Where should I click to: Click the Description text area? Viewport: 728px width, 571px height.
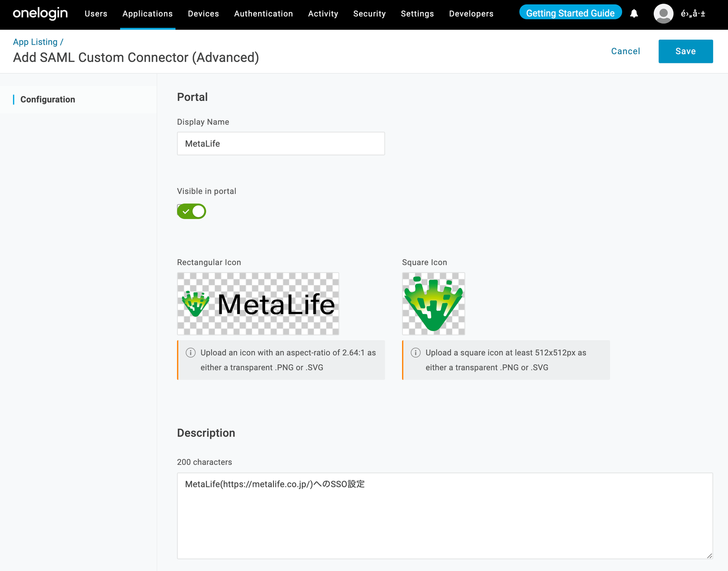[x=445, y=516]
